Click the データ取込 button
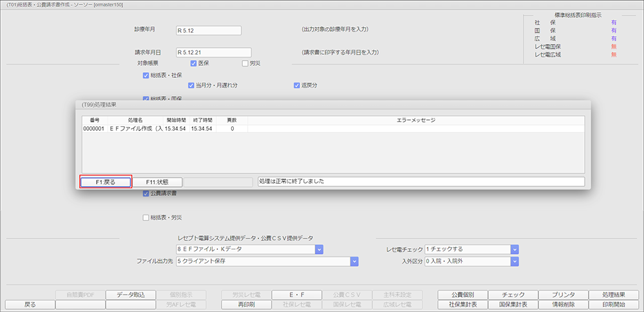644x312 pixels. [x=131, y=295]
